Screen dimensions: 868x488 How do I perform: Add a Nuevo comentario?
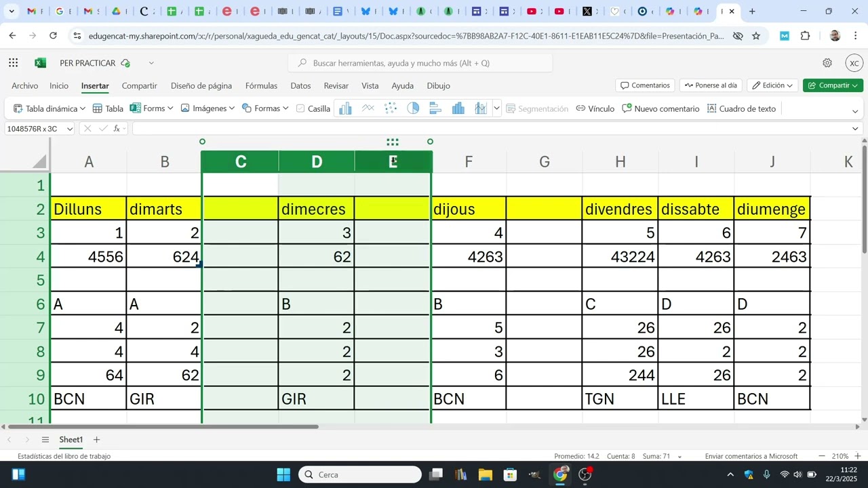660,108
